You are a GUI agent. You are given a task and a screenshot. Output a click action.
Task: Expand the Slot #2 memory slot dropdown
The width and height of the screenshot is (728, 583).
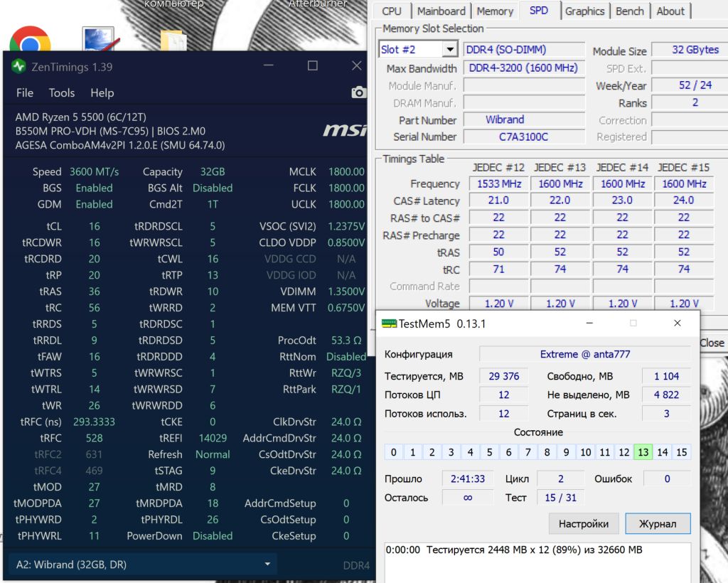click(x=449, y=49)
